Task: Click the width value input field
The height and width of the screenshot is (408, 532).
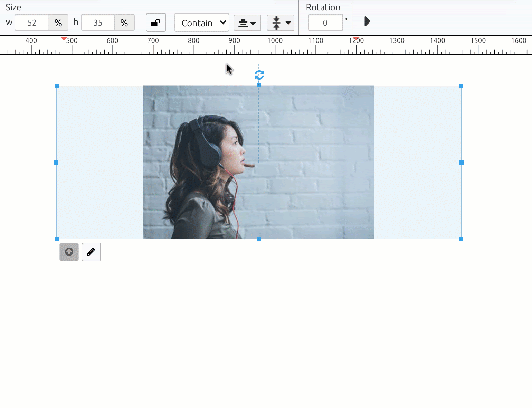Action: click(x=32, y=23)
